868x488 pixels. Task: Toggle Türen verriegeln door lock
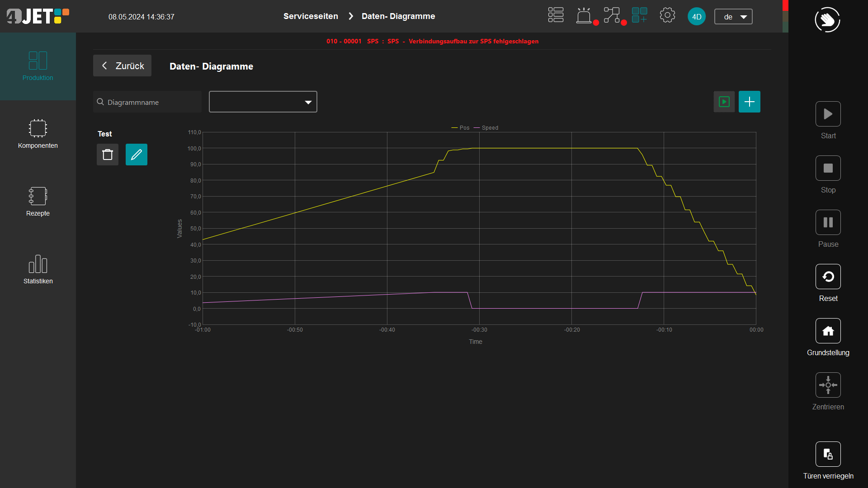coord(828,454)
